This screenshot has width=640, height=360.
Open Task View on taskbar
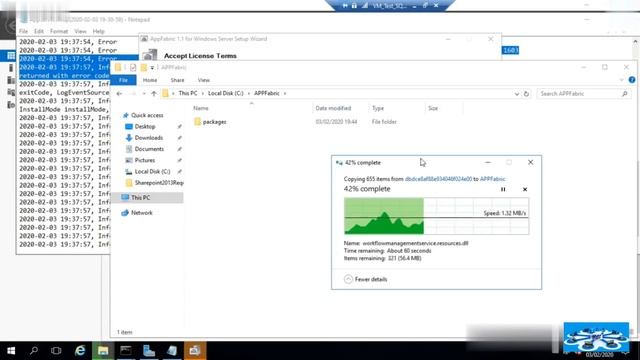pyautogui.click(x=56, y=351)
